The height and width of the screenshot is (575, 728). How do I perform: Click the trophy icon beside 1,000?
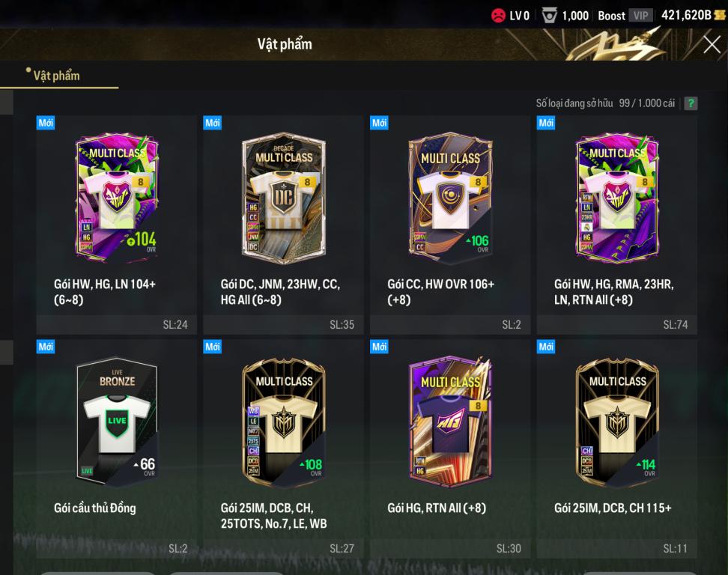[549, 16]
